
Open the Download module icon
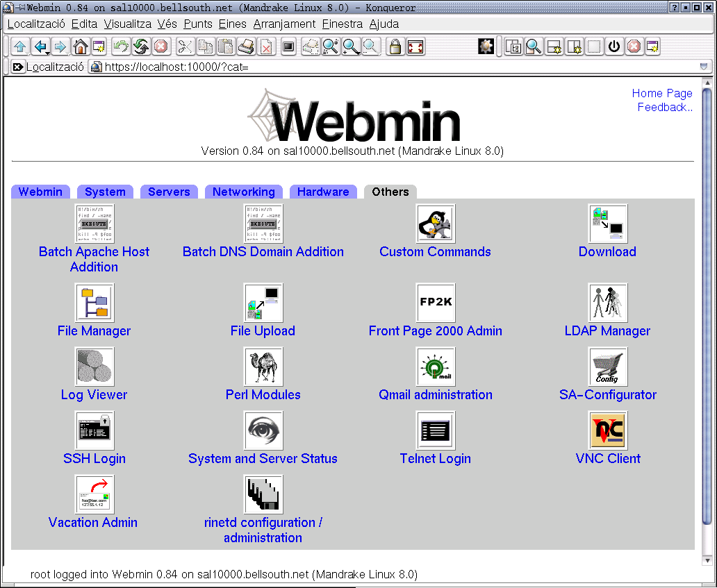[608, 224]
